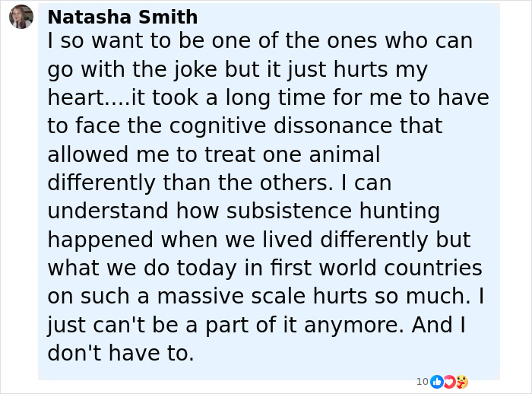The width and height of the screenshot is (532, 394).
Task: Click the word "allowed" in the comment
Action: click(88, 154)
